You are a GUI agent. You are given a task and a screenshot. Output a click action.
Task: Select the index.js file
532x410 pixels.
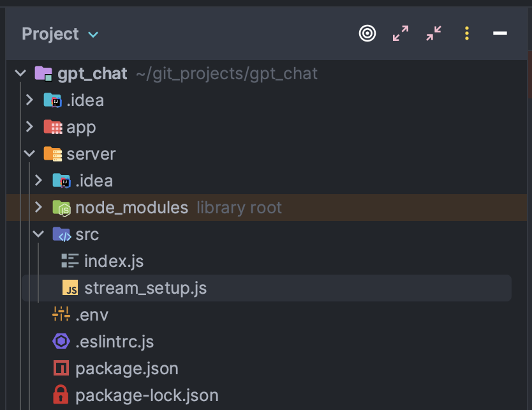pyautogui.click(x=113, y=261)
